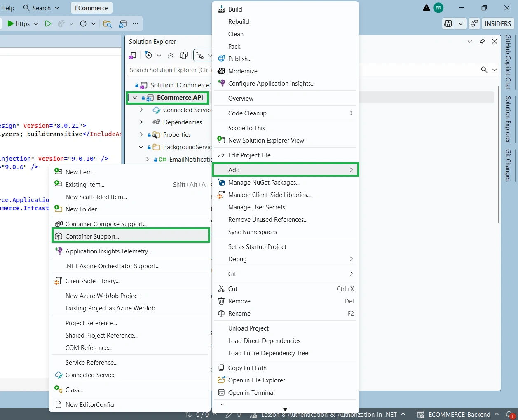Collapse the BackgroundServices folder node
The height and width of the screenshot is (420, 518).
tap(141, 147)
